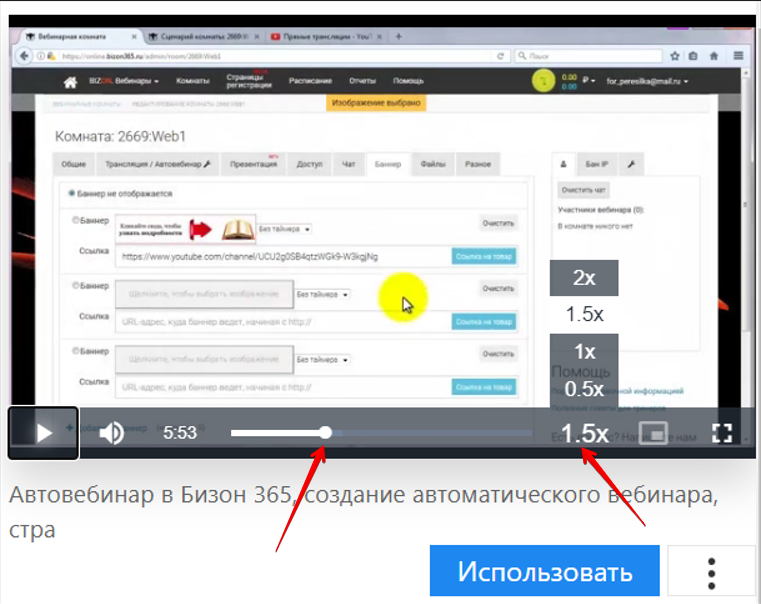Mute the video with speaker icon
The image size is (761, 604).
(111, 433)
